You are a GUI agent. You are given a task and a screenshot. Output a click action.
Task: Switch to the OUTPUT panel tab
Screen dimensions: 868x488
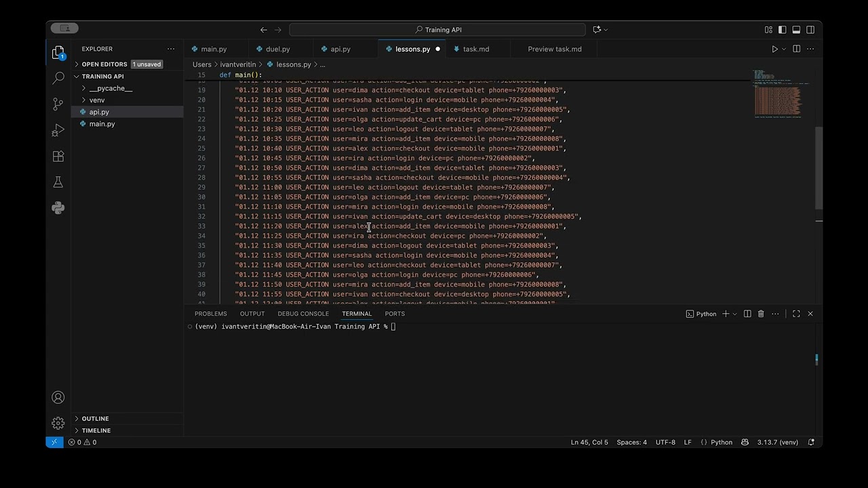coord(252,314)
